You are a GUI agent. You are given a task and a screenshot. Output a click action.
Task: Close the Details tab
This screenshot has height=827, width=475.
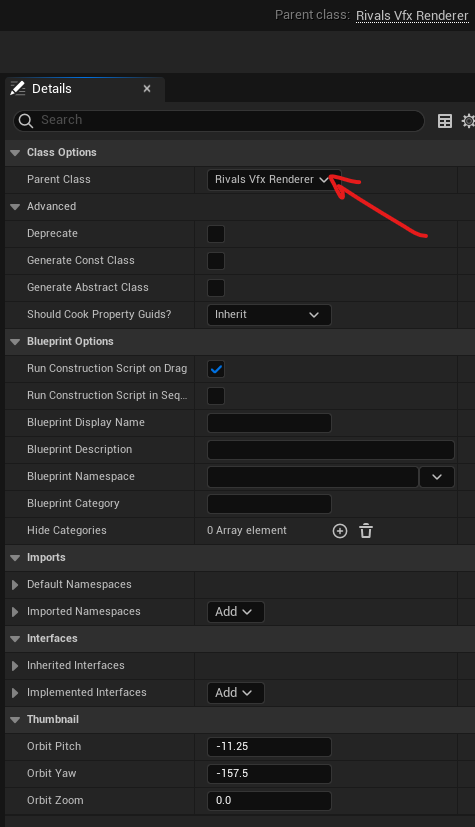(147, 89)
